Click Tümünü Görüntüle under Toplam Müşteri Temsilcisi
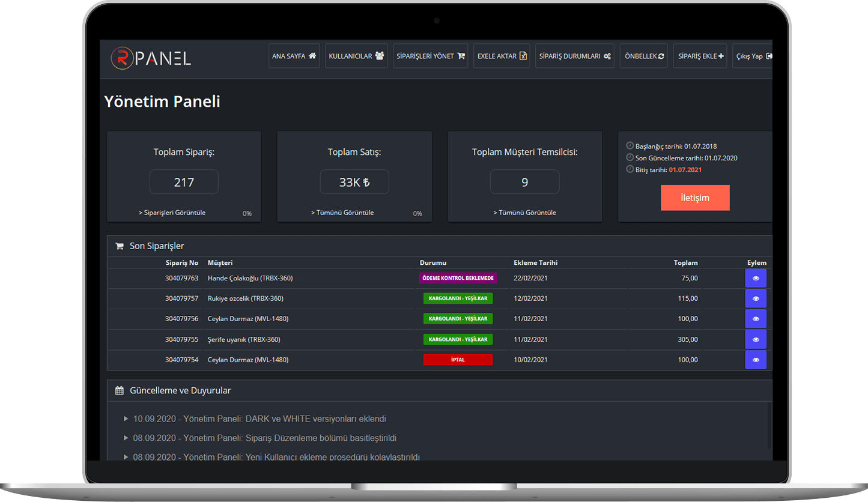Screen dimensions: 868x502 coord(524,213)
